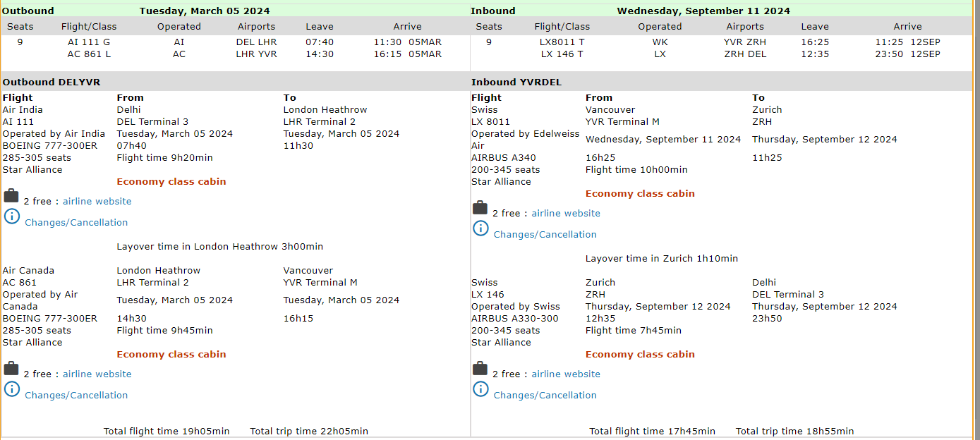
Task: Click the AI 111 G outbound summary row
Action: [x=89, y=42]
